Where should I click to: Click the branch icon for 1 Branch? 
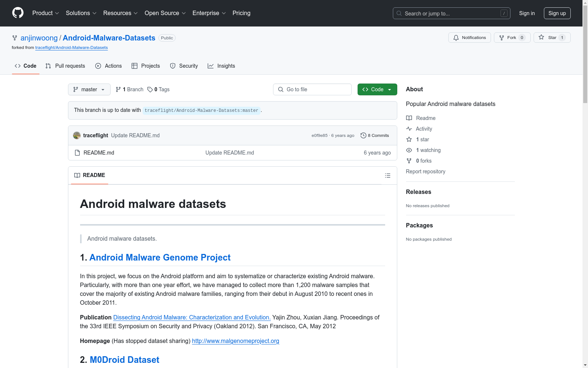[x=118, y=89]
